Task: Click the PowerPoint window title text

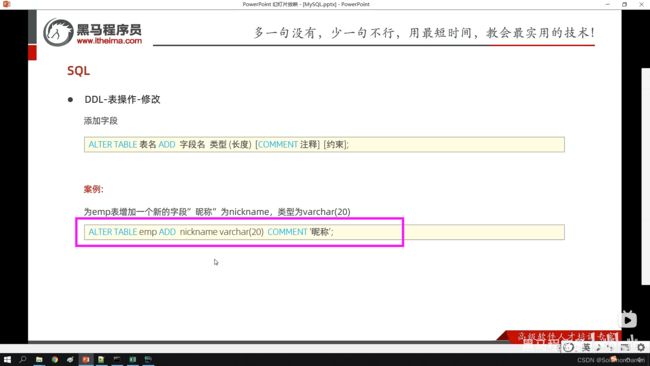Action: [306, 4]
